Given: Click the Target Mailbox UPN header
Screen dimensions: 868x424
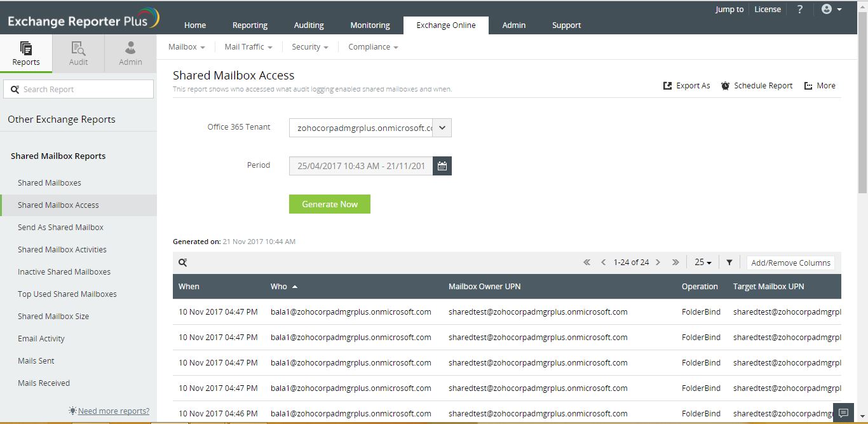Looking at the screenshot, I should (x=768, y=287).
